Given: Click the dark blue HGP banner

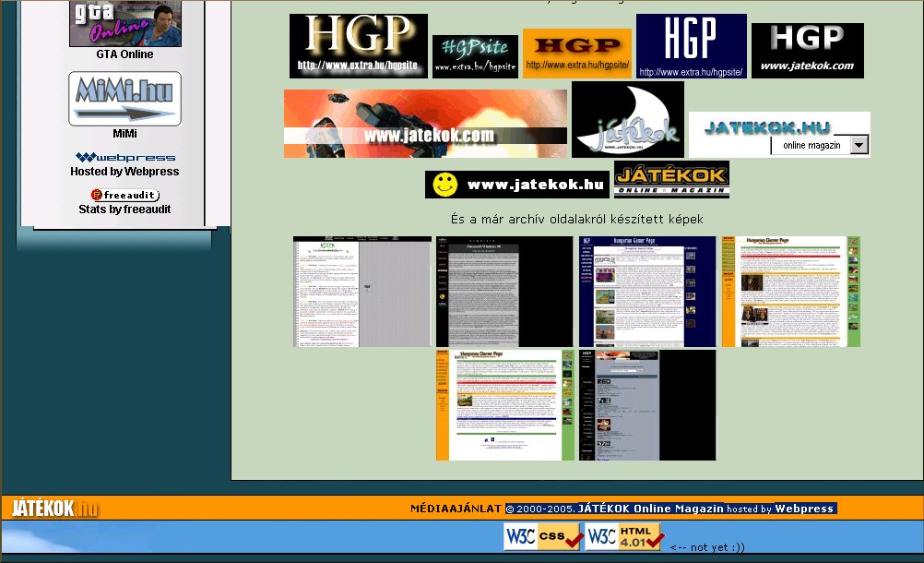Looking at the screenshot, I should coord(692,46).
